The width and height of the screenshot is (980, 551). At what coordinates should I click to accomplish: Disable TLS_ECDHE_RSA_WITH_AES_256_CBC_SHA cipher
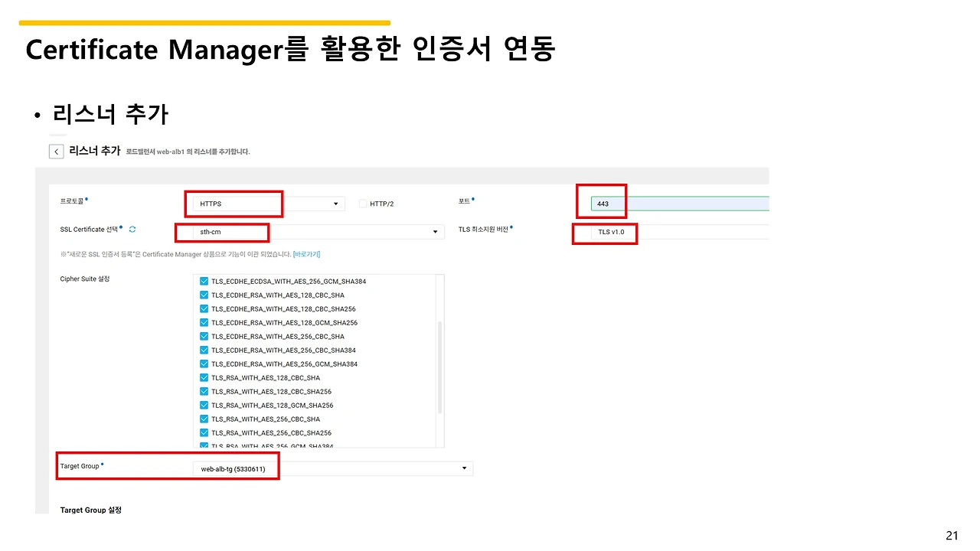point(204,337)
